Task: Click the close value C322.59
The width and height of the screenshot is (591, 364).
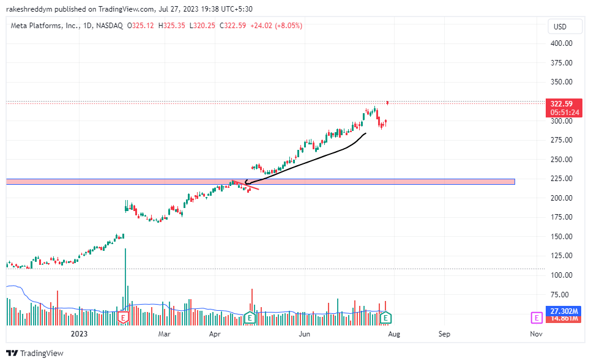Action: (x=232, y=26)
